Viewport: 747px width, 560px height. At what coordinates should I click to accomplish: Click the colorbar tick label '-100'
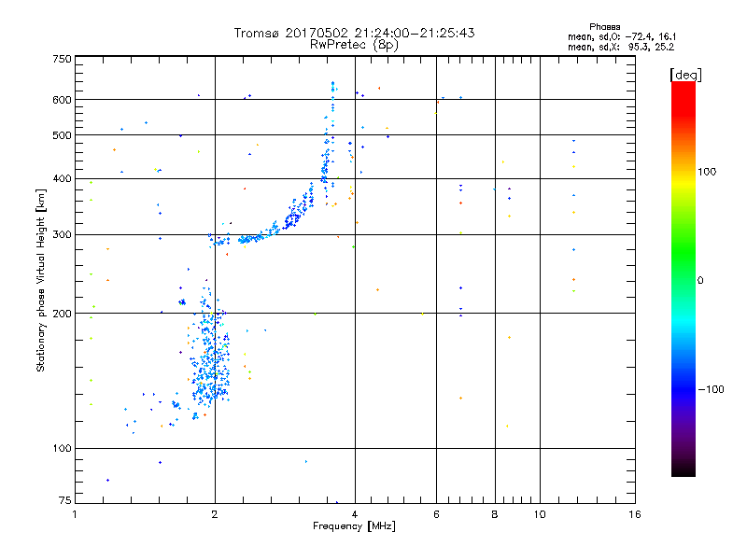coord(711,389)
